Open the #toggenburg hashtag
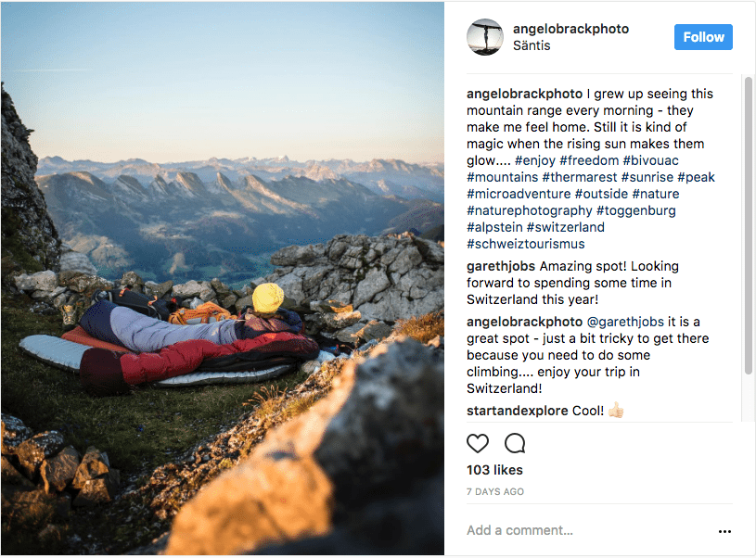Screen dimensions: 756x558 point(636,210)
